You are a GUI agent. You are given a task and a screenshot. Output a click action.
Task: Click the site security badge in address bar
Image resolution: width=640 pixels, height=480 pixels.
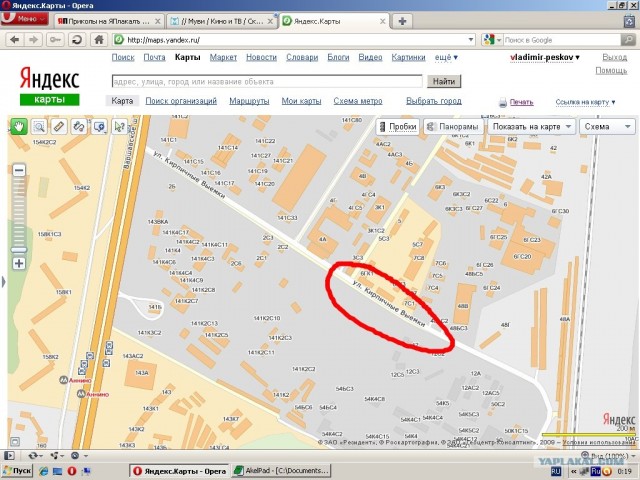(x=119, y=40)
